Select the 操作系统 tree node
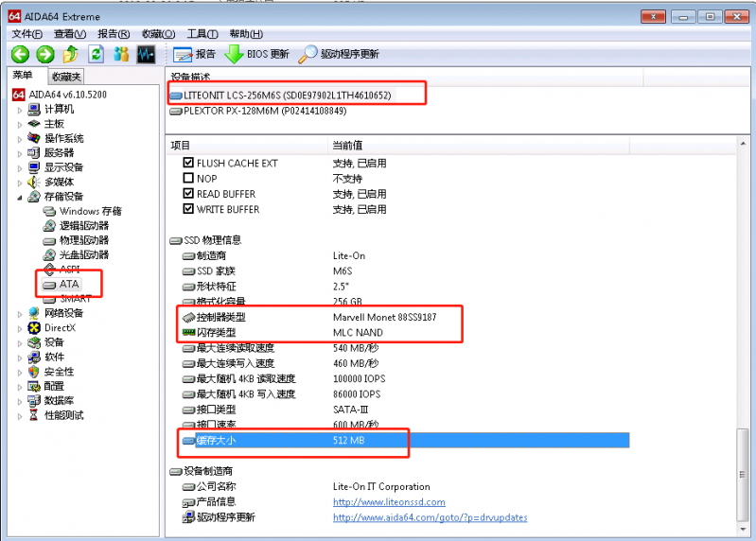The height and width of the screenshot is (541, 756). 56,138
